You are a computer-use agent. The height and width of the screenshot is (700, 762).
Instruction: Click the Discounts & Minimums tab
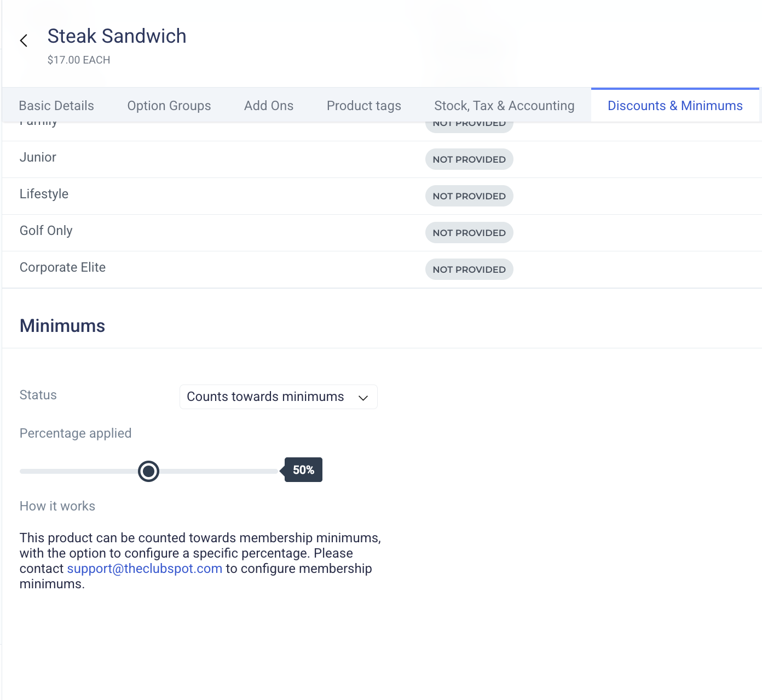(x=675, y=106)
